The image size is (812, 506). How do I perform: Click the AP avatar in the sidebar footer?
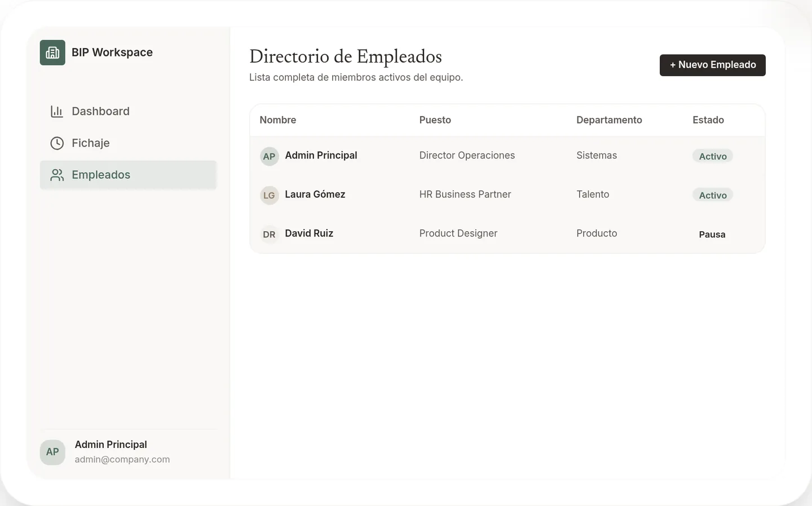(x=52, y=452)
